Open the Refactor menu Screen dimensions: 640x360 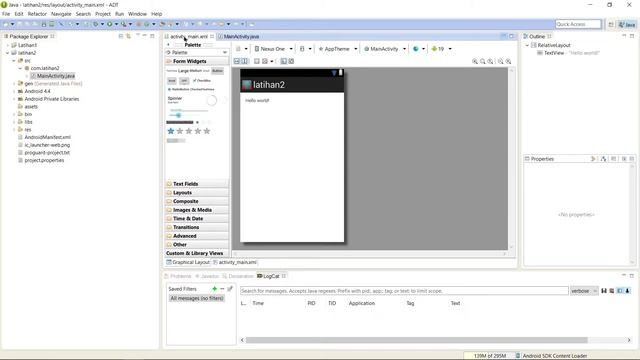point(37,14)
